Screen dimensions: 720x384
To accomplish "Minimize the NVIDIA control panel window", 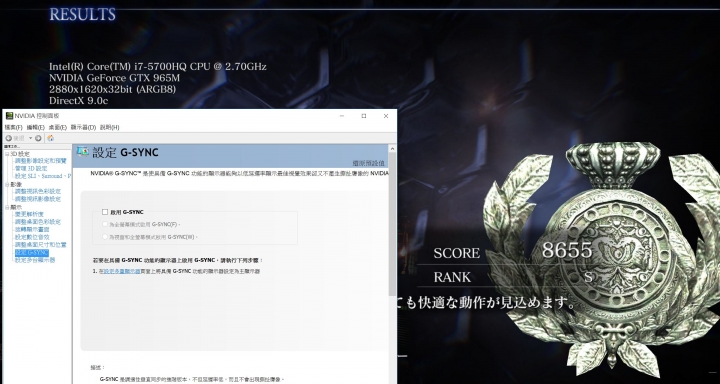I will [342, 116].
